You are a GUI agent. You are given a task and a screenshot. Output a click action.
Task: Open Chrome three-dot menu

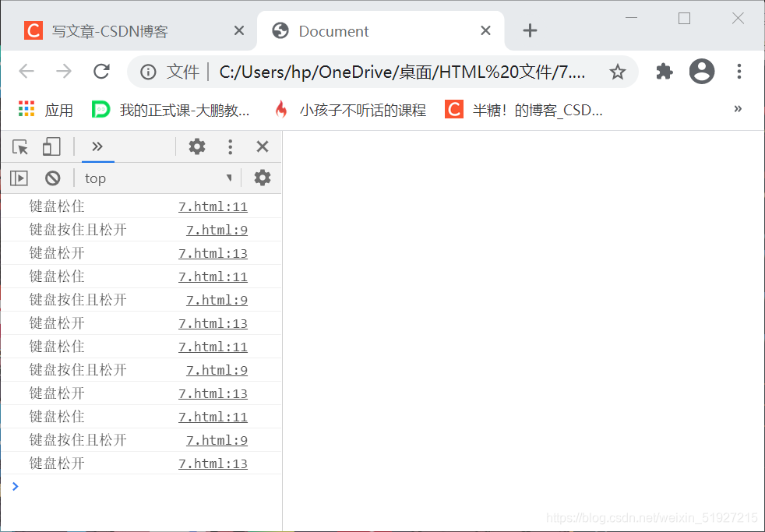tap(739, 72)
